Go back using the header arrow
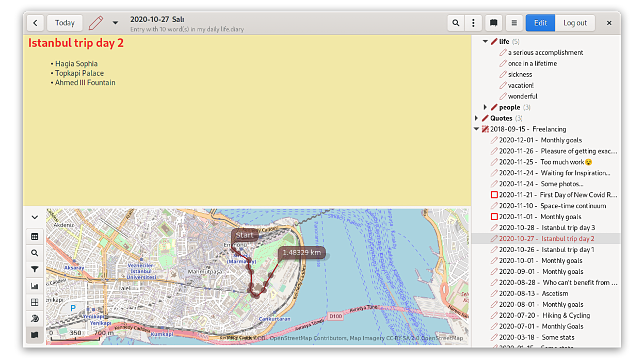The height and width of the screenshot is (362, 644). (x=35, y=23)
